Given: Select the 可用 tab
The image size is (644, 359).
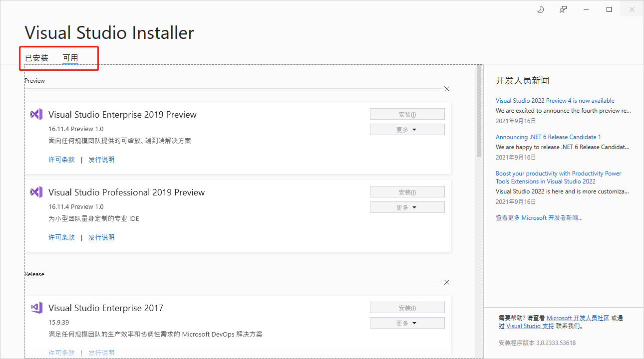Looking at the screenshot, I should (70, 58).
